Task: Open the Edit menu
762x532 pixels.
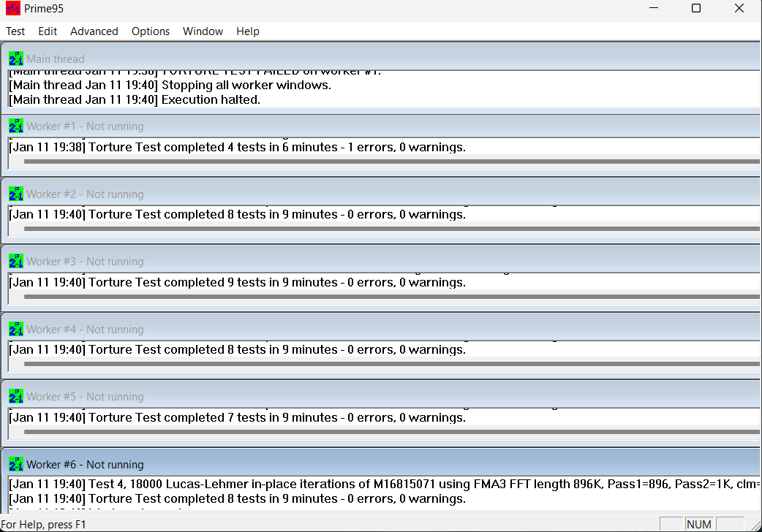Action: 48,31
